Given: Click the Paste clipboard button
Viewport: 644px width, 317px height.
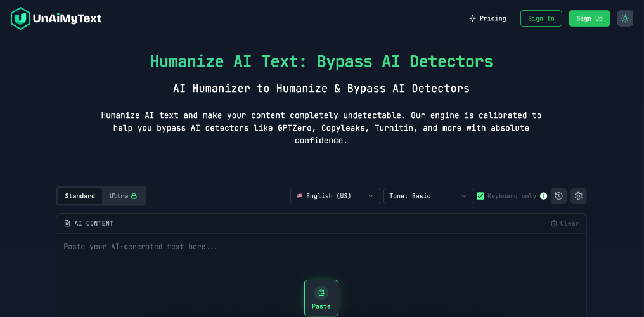Looking at the screenshot, I should coord(321,298).
